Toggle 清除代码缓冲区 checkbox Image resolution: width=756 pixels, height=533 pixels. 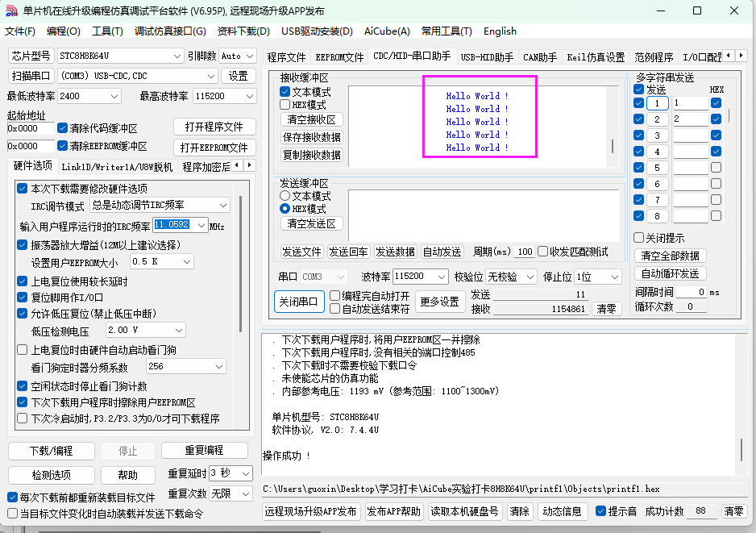coord(62,128)
